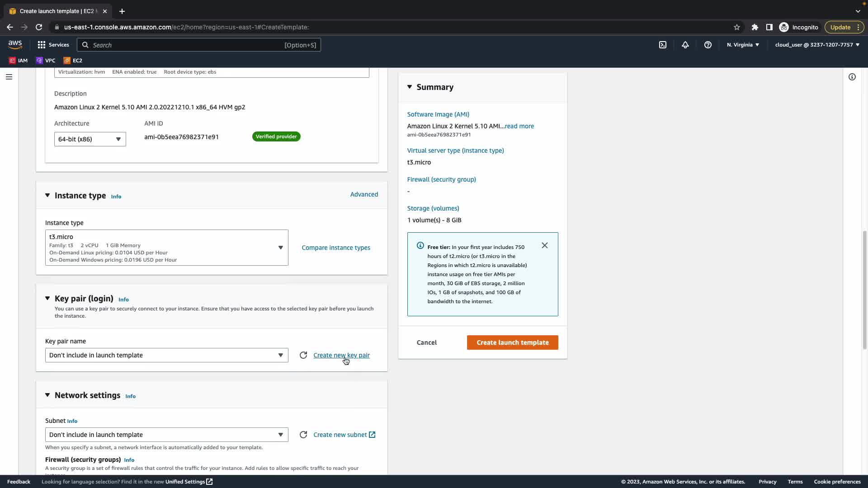Focus the AWS search field
The width and height of the screenshot is (868, 488).
tap(199, 45)
